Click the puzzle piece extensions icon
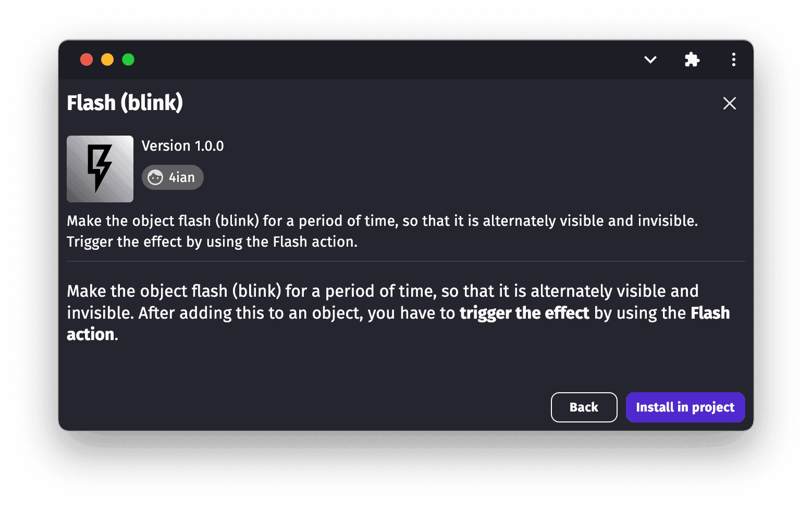The height and width of the screenshot is (508, 812). pos(692,59)
